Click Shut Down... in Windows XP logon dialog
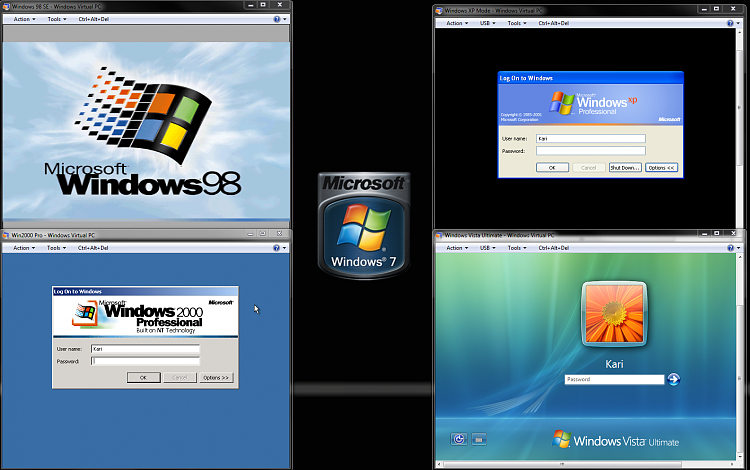This screenshot has width=750, height=470. point(625,167)
